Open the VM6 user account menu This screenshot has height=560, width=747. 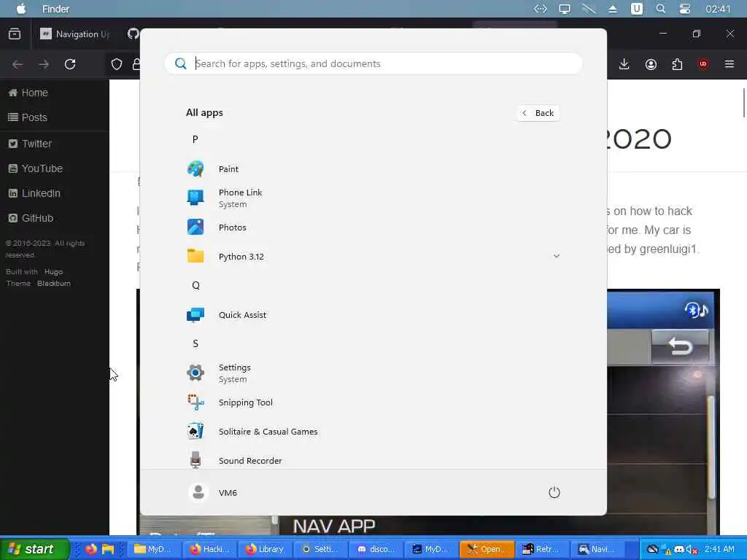click(x=213, y=492)
